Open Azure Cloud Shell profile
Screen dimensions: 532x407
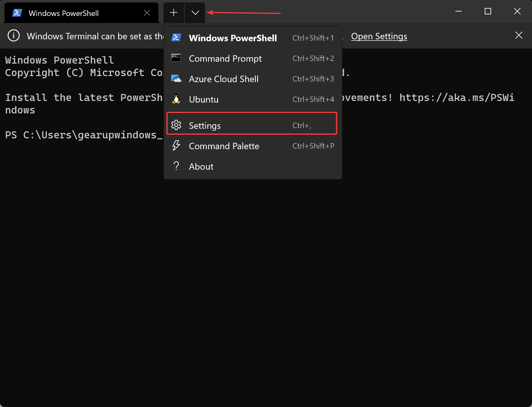[x=253, y=79]
